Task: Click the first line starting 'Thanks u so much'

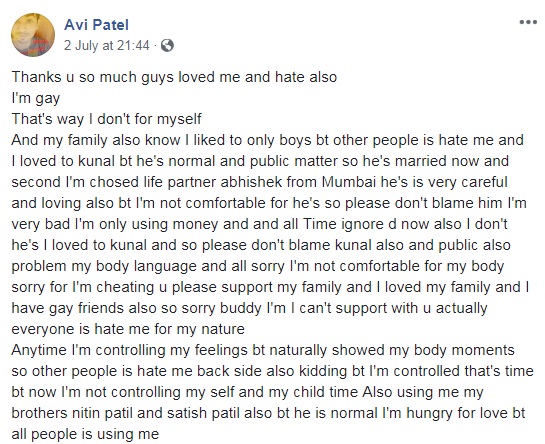Action: [x=174, y=77]
